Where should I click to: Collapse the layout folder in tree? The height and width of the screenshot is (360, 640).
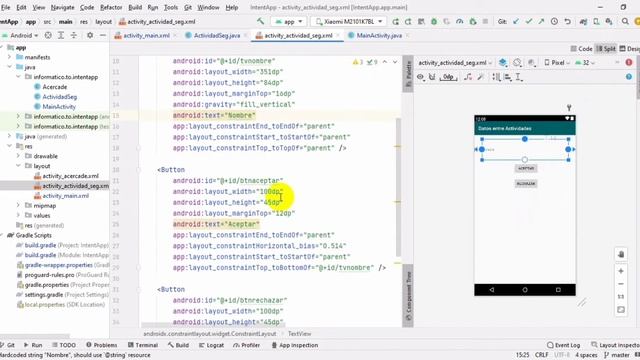pos(18,166)
